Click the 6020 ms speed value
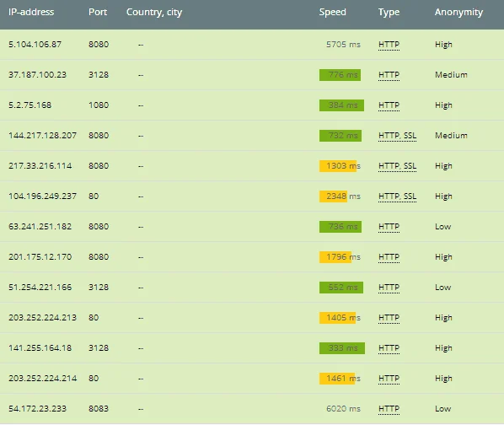Screen dimensions: 504x425 click(x=343, y=409)
